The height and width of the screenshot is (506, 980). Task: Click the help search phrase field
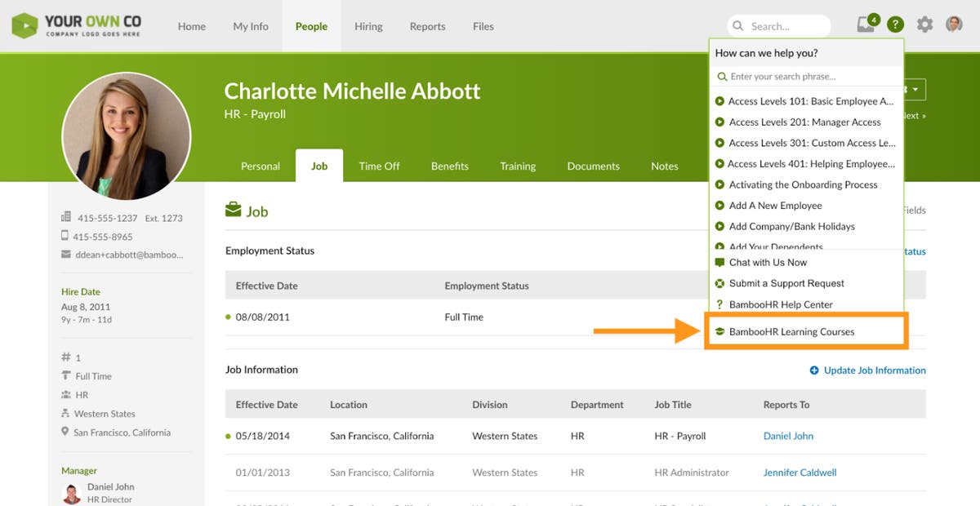click(808, 77)
